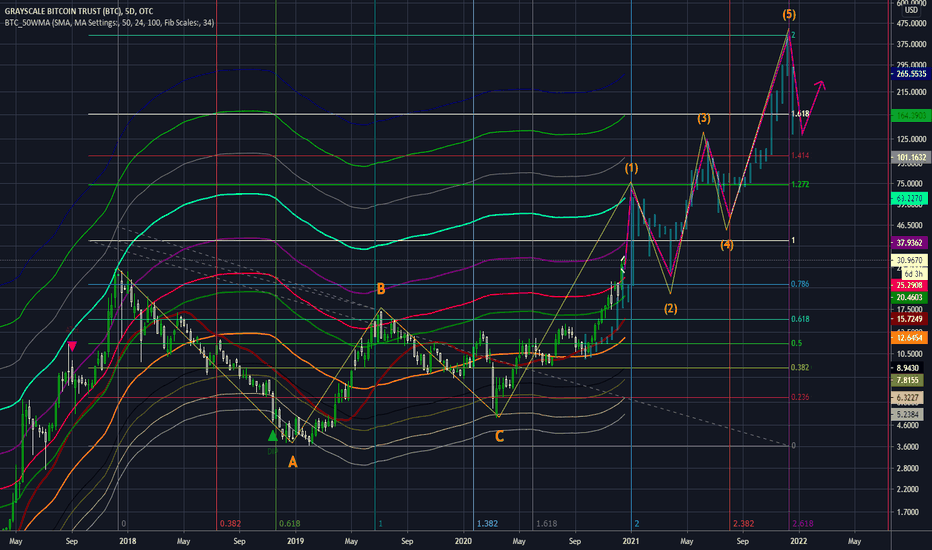Select 2020 on the time axis

463,541
